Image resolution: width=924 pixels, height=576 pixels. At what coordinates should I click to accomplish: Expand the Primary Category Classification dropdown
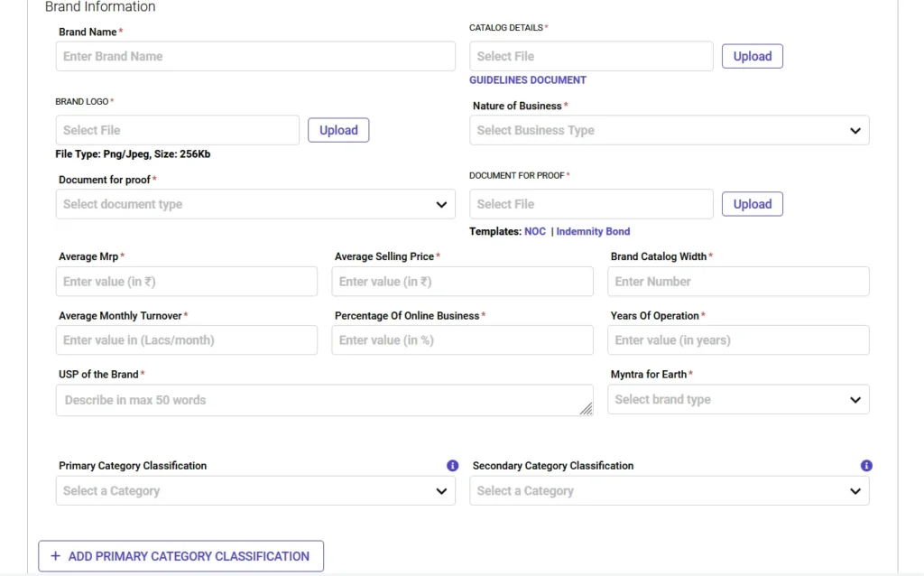(254, 491)
